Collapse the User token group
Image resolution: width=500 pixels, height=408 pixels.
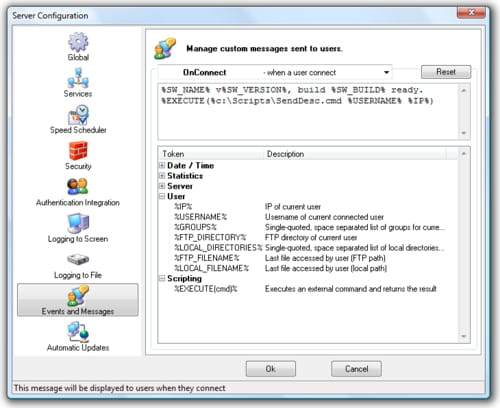pos(162,196)
